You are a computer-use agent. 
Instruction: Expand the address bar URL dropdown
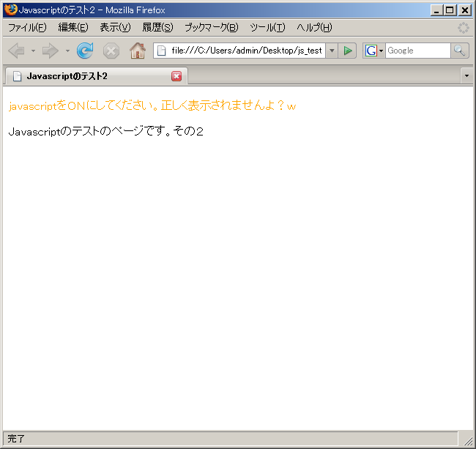[x=332, y=51]
